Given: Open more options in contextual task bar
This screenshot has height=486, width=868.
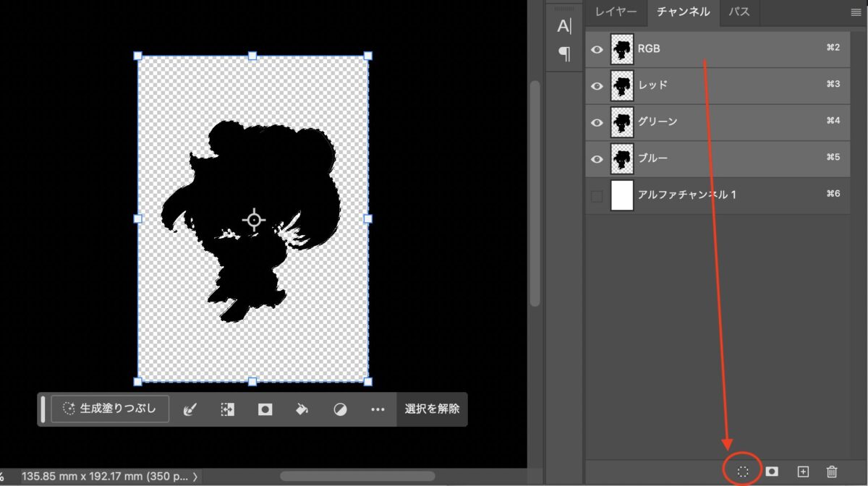Looking at the screenshot, I should (378, 409).
